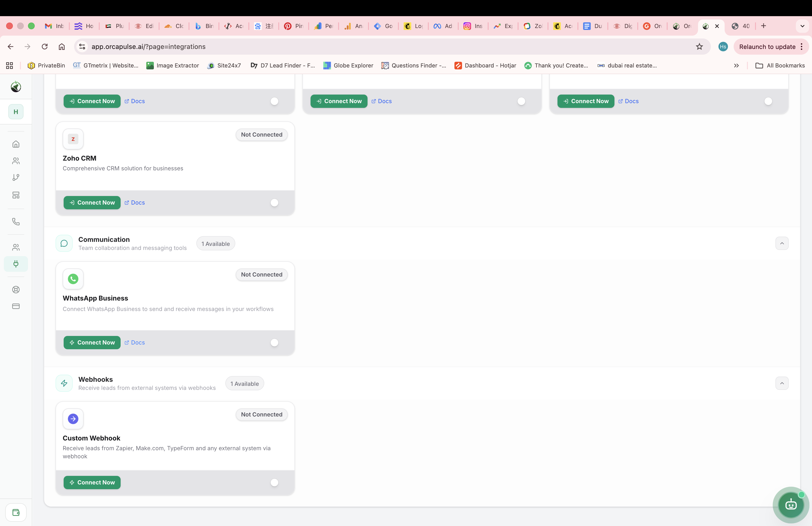Select the plug integrations sidebar icon
The width and height of the screenshot is (812, 526).
tap(16, 264)
